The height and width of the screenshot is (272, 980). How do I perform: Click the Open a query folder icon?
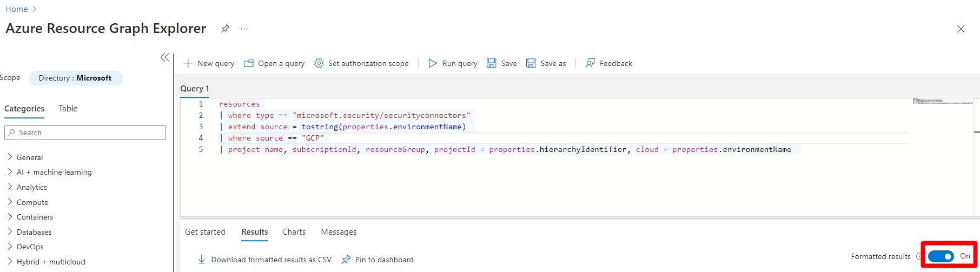point(249,63)
